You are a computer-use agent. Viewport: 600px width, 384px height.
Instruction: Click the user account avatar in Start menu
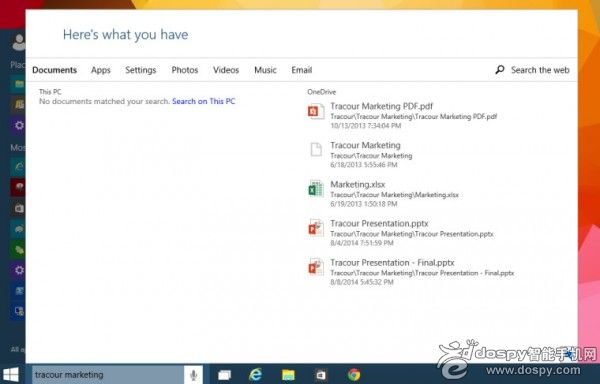18,42
